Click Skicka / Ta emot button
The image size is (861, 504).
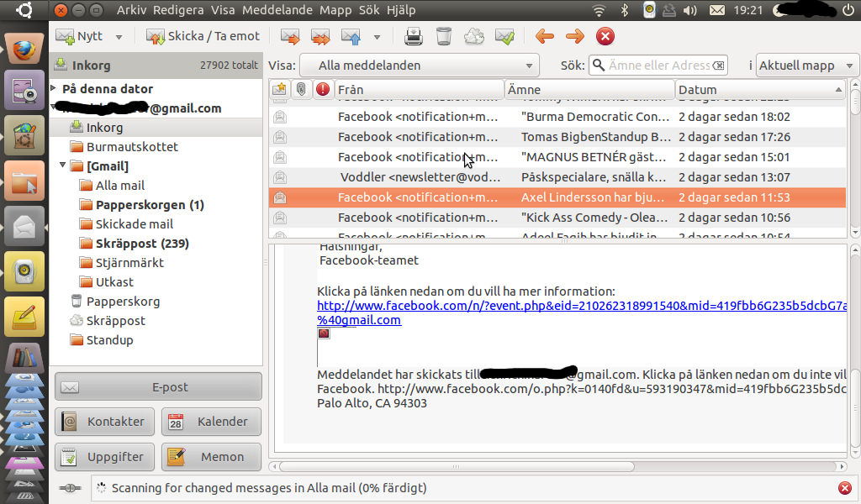pyautogui.click(x=203, y=36)
